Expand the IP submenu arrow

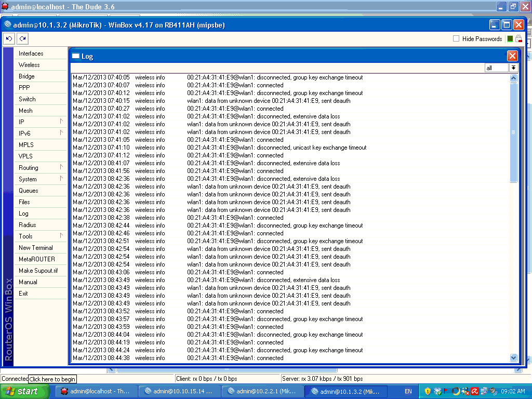click(x=61, y=122)
